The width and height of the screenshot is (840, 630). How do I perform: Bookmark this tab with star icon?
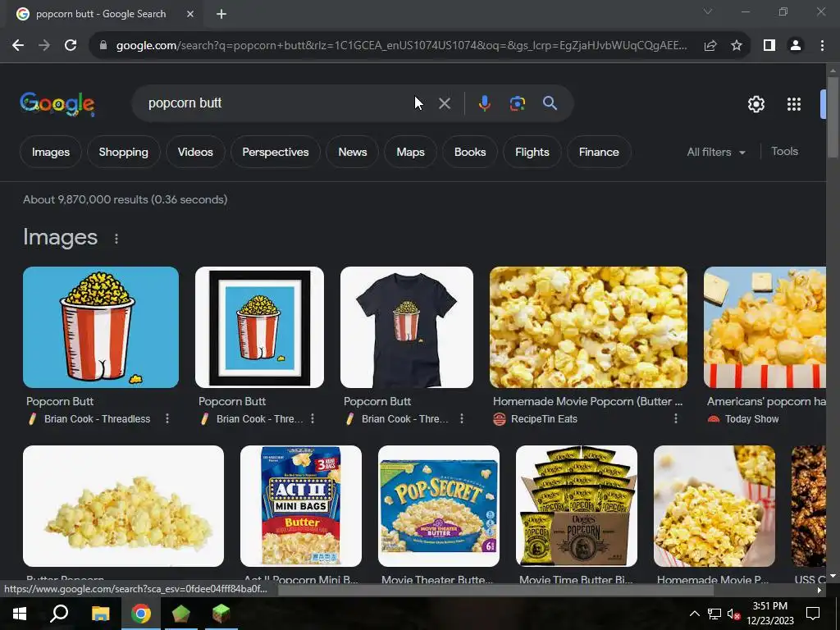737,46
